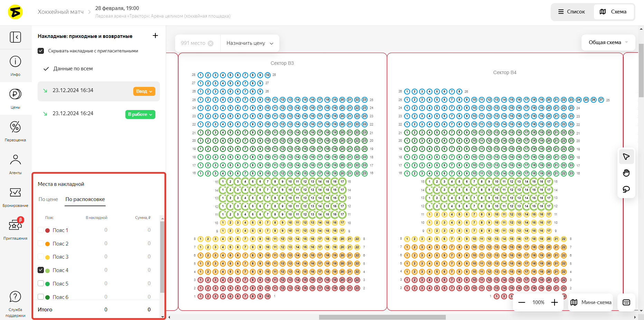Uncheck the Пояс 4 checkbox
The height and width of the screenshot is (320, 644).
pos(41,270)
